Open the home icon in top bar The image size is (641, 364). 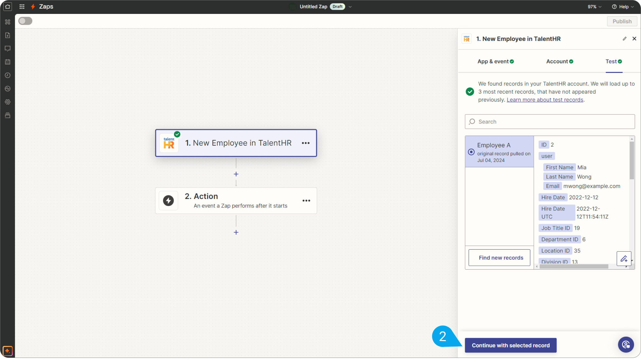[x=8, y=6]
